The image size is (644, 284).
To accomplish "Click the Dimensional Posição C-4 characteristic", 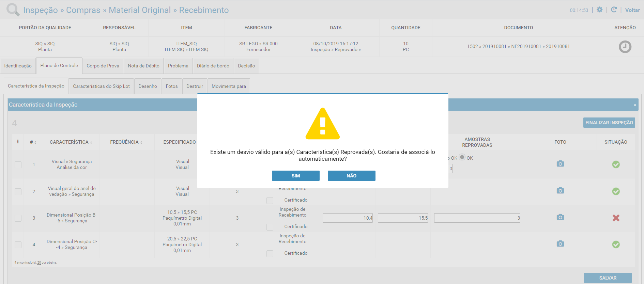I will click(72, 244).
